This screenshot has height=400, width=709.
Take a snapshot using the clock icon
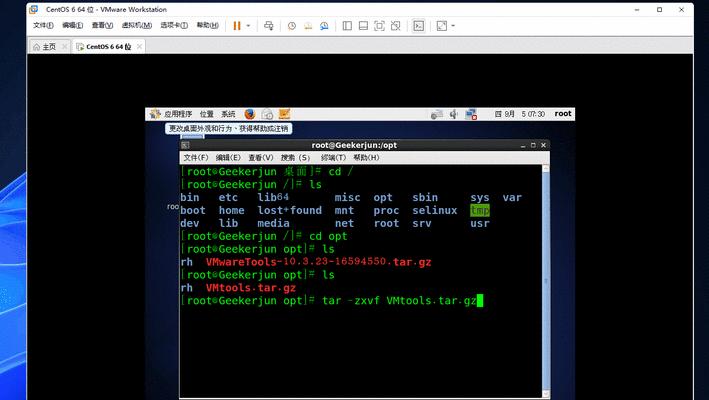point(292,26)
